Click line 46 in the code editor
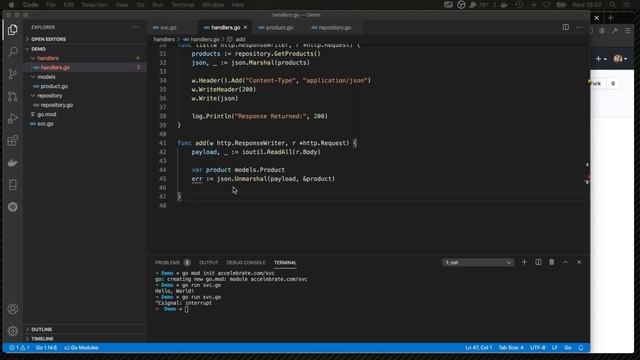 367,188
